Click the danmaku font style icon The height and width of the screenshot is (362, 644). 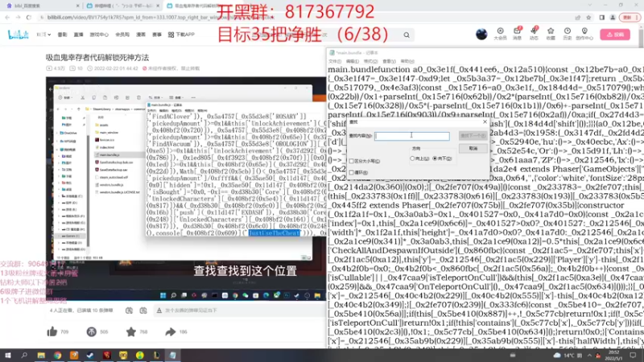159,311
